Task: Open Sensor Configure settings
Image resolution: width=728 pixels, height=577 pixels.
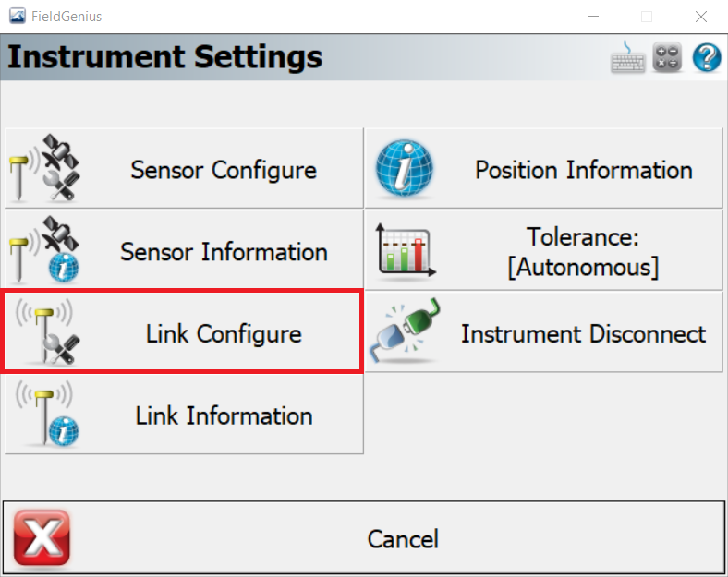Action: point(184,168)
